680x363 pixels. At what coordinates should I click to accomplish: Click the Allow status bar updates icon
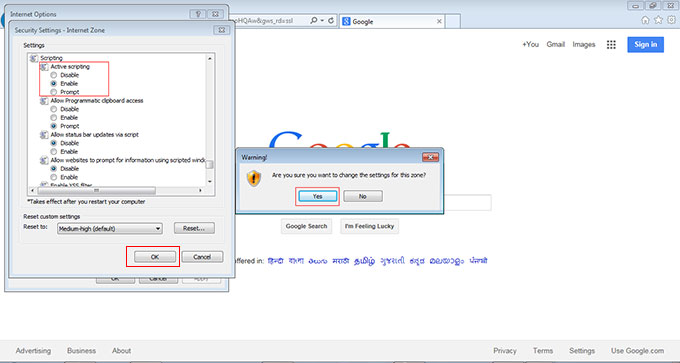[44, 134]
